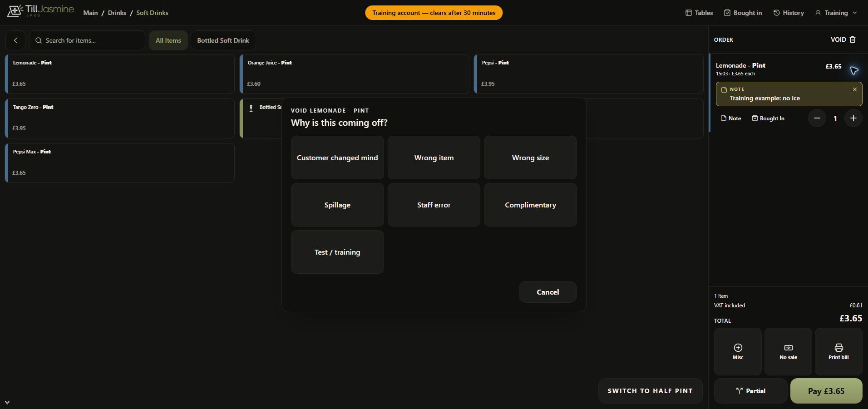Add Pepsi Max - Pint to order

(x=120, y=163)
